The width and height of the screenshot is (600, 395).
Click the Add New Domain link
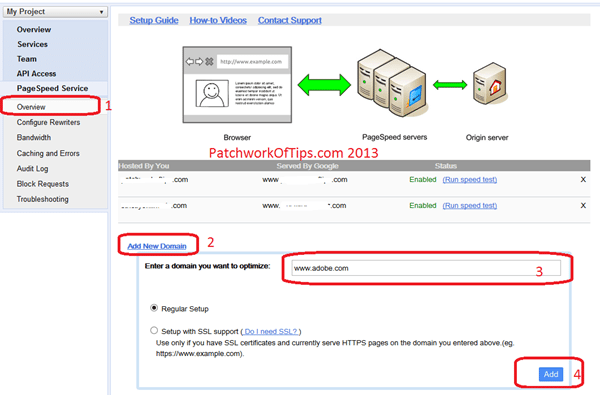click(157, 246)
